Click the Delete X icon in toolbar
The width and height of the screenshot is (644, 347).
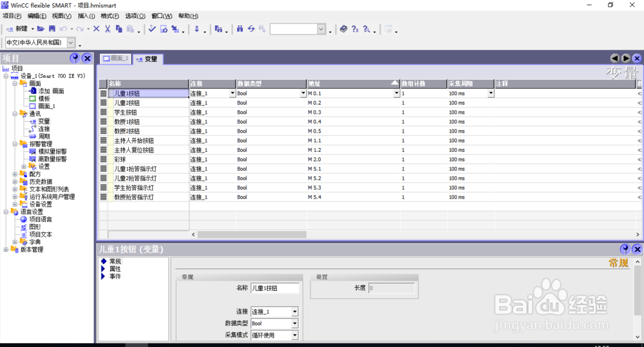[x=97, y=29]
